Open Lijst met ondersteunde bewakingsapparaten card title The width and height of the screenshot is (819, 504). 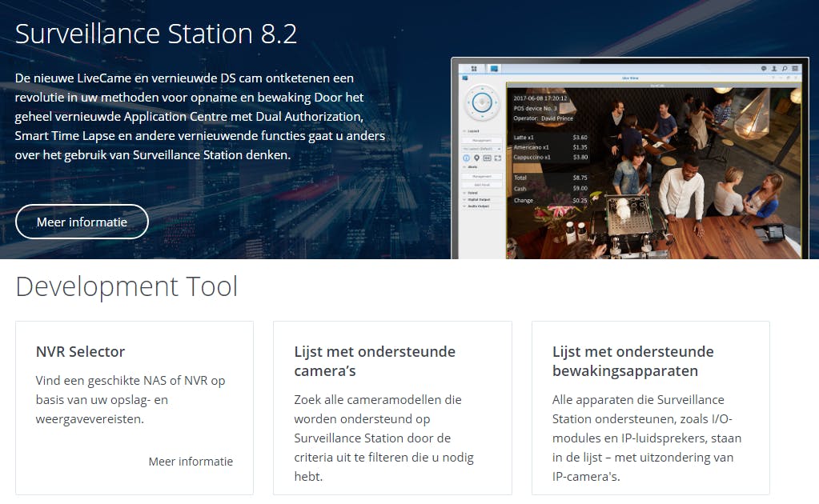[x=633, y=361]
